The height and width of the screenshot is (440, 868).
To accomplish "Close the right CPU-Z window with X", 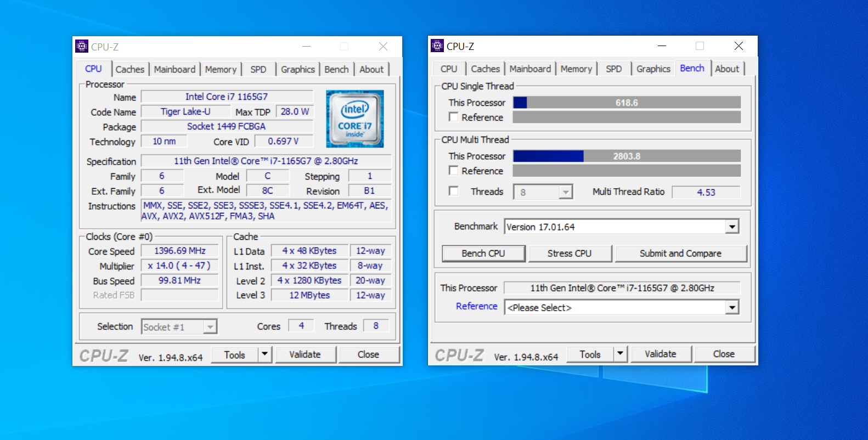I will [x=739, y=46].
